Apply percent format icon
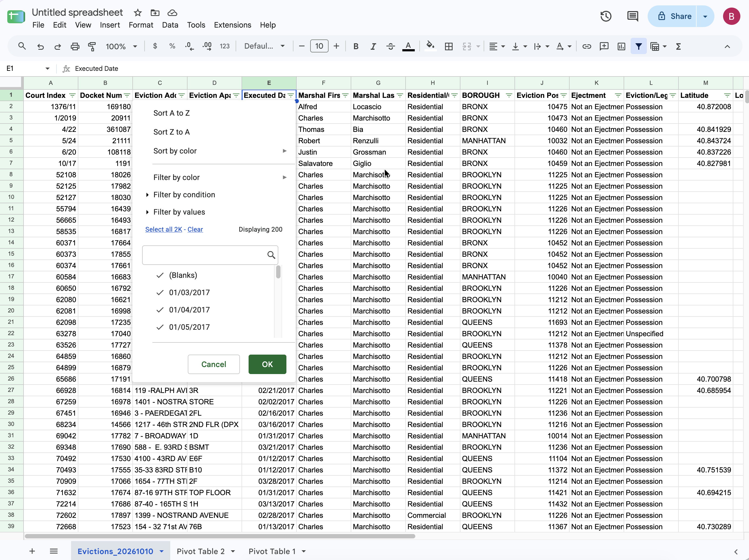 pyautogui.click(x=172, y=46)
